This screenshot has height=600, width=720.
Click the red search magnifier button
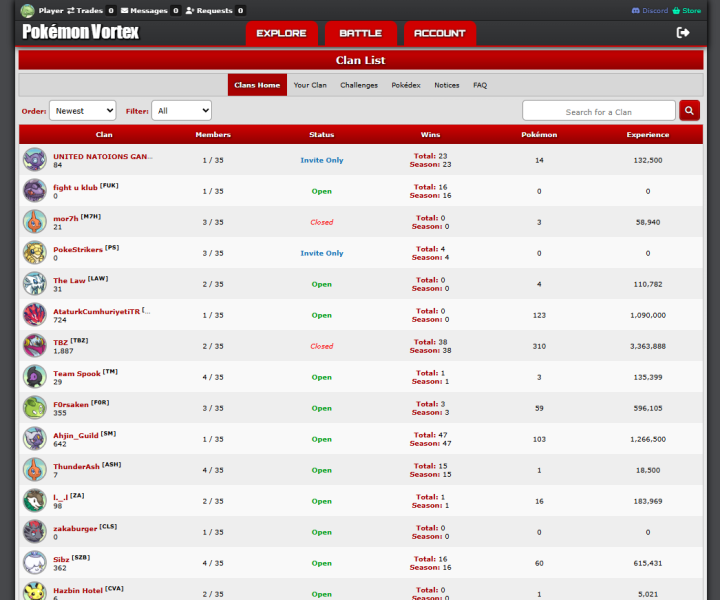click(x=689, y=111)
